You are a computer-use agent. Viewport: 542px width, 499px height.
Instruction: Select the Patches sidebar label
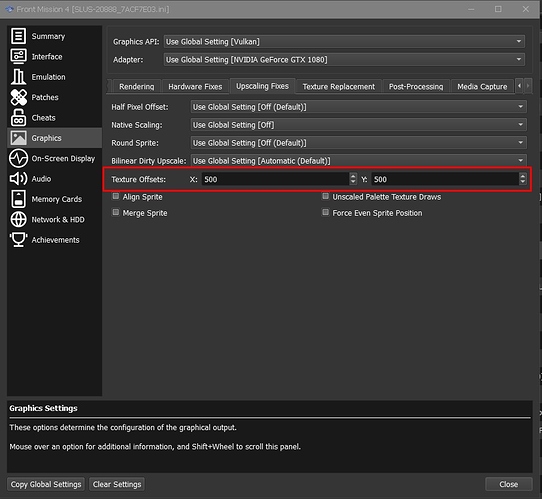pyautogui.click(x=45, y=97)
